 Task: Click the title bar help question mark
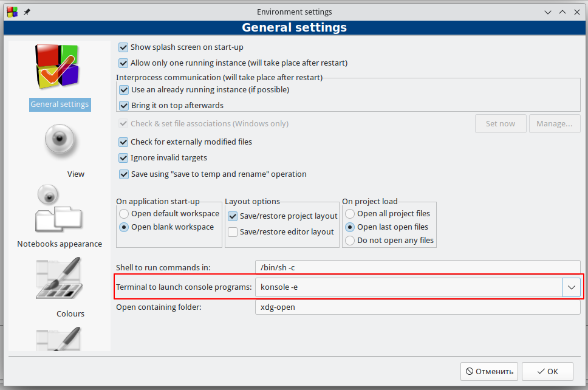click(547, 12)
